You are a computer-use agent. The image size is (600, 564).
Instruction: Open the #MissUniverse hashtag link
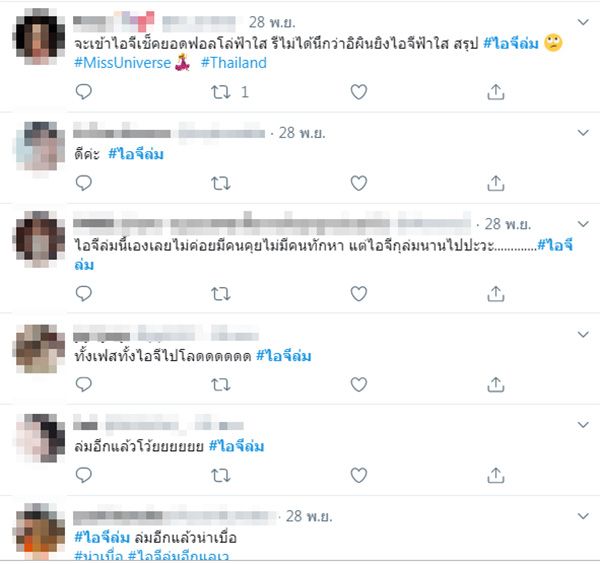pyautogui.click(x=122, y=63)
